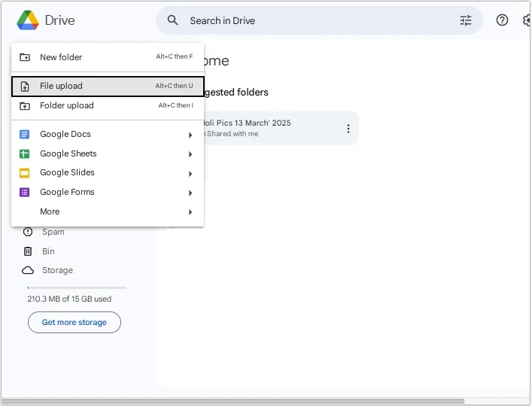Expand the More submenu arrow
Image resolution: width=532 pixels, height=407 pixels.
[190, 212]
